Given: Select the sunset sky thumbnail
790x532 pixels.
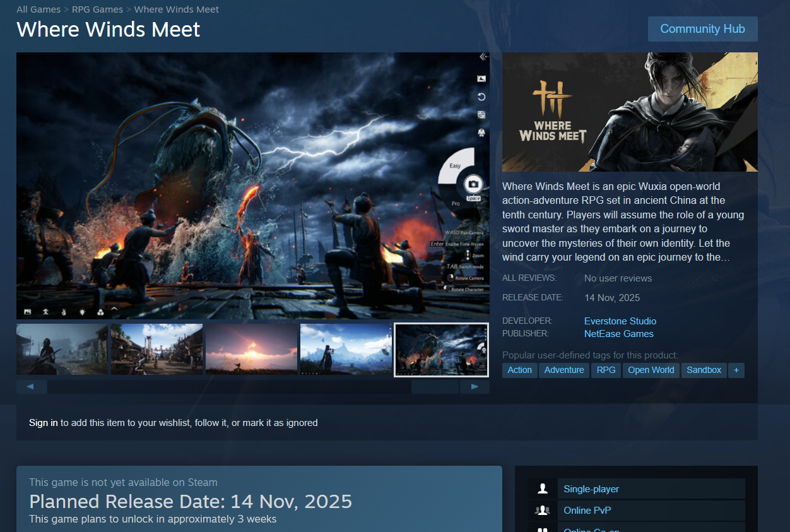Looking at the screenshot, I should pos(251,350).
